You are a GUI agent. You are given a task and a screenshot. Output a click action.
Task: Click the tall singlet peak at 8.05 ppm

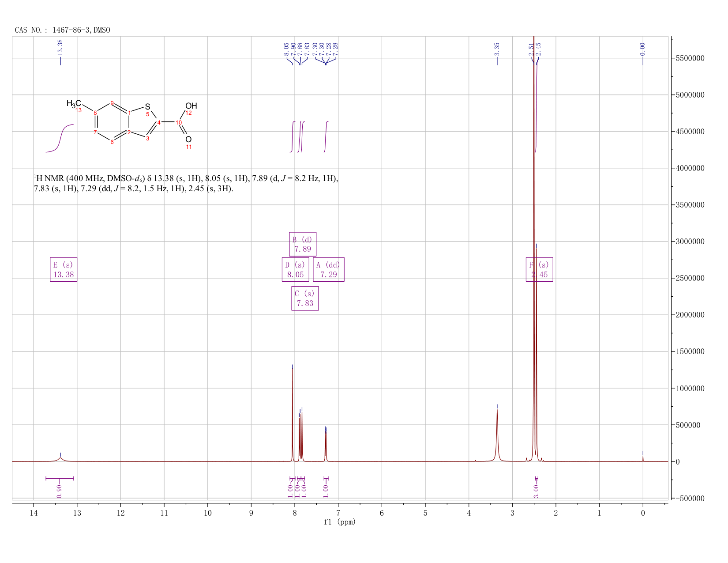coord(292,415)
